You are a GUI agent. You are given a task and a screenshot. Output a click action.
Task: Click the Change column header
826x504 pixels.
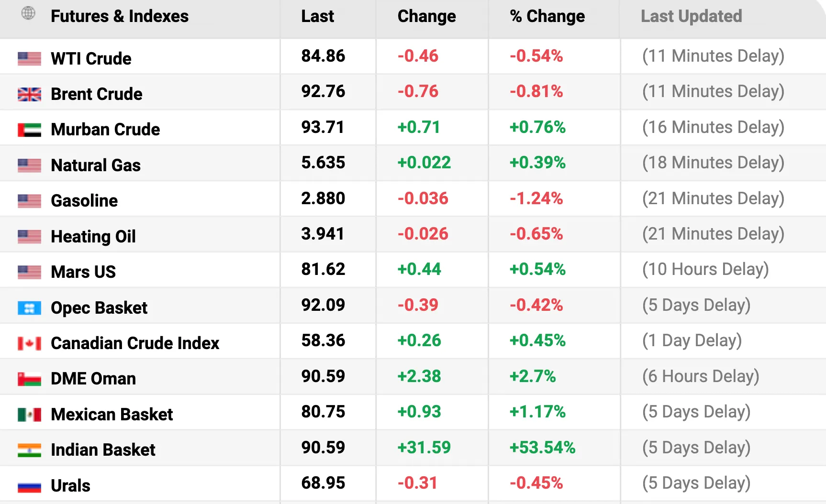click(426, 16)
